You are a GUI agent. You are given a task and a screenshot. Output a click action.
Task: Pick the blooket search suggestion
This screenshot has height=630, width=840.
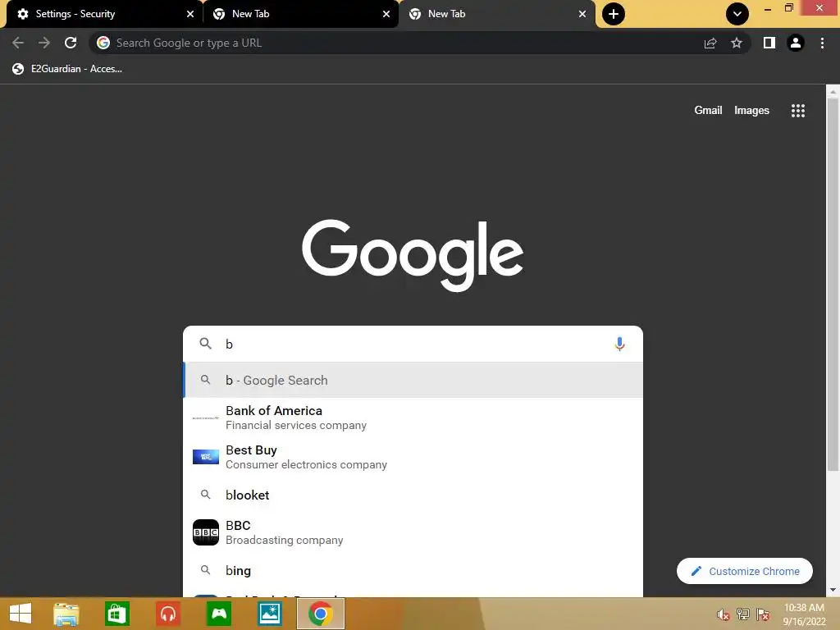coord(413,495)
